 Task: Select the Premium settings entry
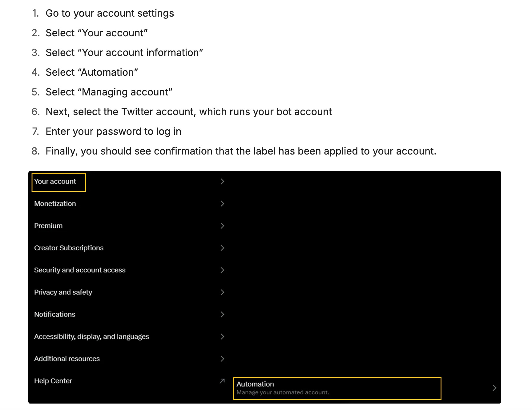coord(129,226)
